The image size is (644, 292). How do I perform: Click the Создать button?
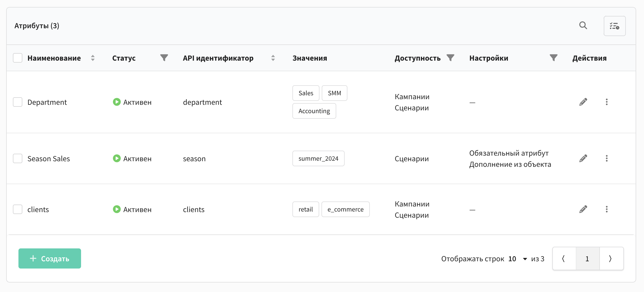tap(50, 258)
